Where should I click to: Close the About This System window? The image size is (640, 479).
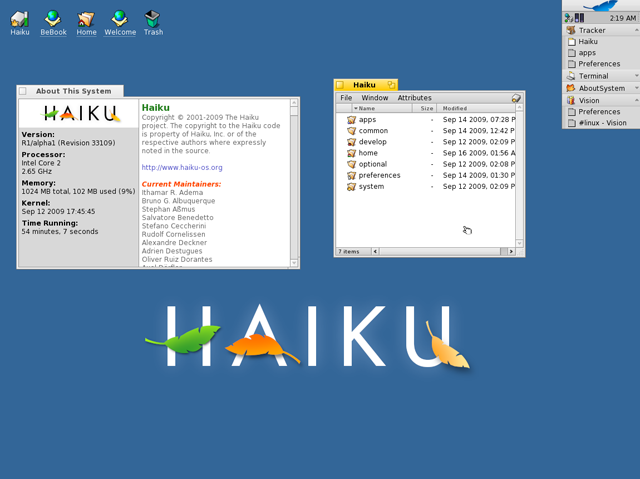[23, 91]
